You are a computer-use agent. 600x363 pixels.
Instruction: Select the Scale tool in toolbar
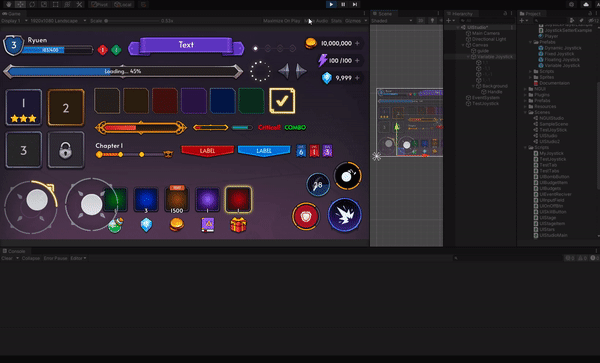pos(44,5)
